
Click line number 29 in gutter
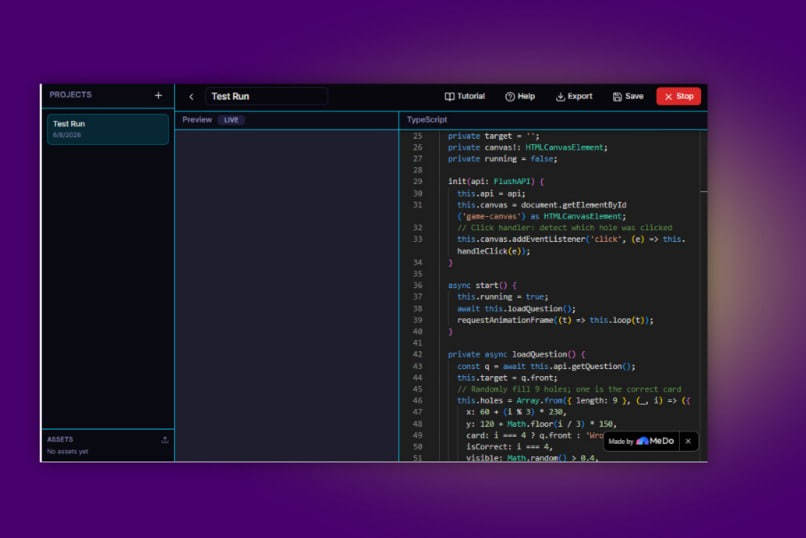click(417, 182)
